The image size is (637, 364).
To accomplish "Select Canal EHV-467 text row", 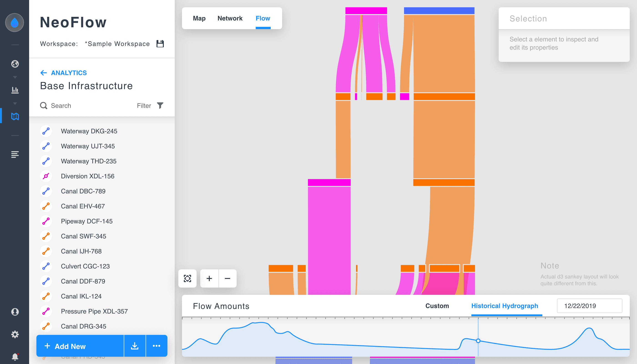I will coord(83,206).
